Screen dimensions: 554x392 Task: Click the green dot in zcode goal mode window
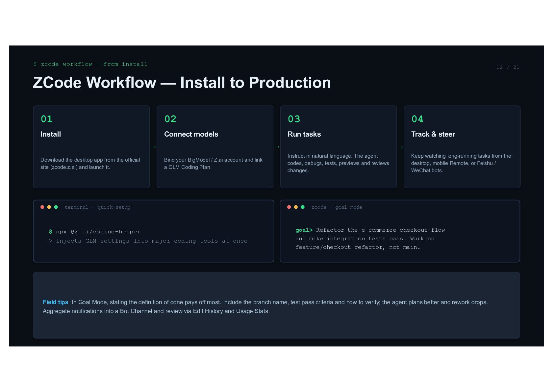[x=303, y=207]
